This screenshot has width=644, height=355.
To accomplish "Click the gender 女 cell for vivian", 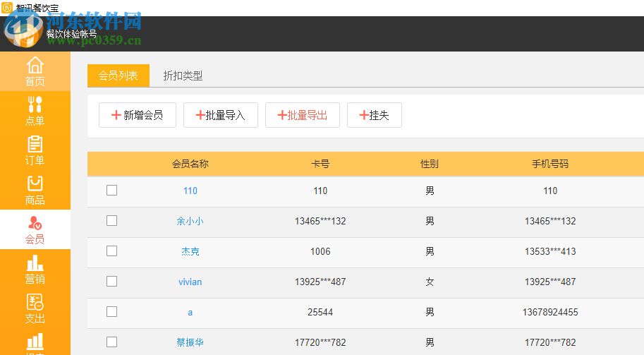I will pyautogui.click(x=430, y=282).
